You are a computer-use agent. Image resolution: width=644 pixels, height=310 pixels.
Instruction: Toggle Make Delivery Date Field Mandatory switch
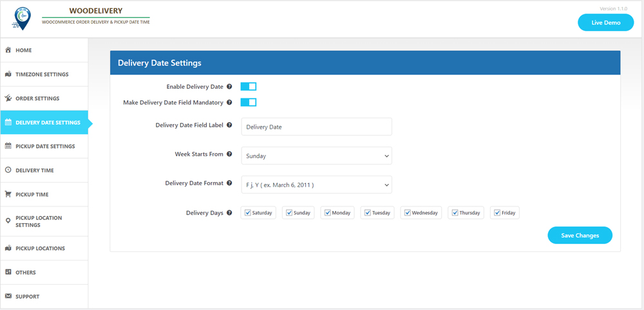click(249, 102)
